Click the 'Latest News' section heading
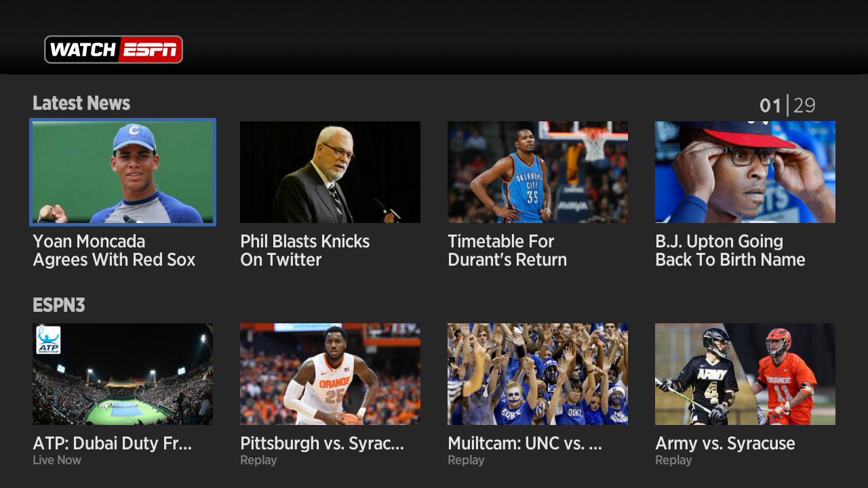Viewport: 868px width, 488px height. click(x=81, y=103)
